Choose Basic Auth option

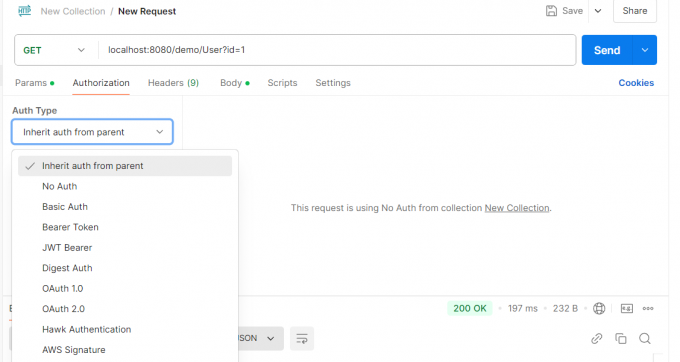[x=125, y=207]
